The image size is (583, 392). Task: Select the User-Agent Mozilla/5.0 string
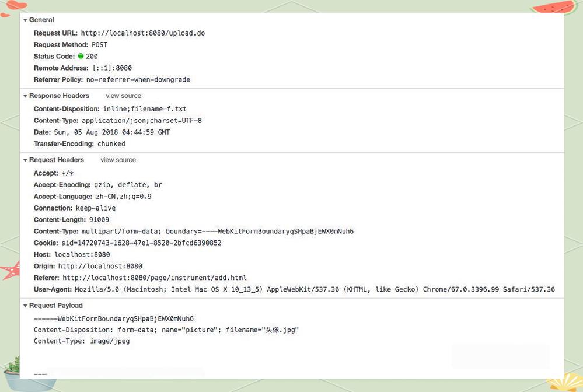(315, 289)
